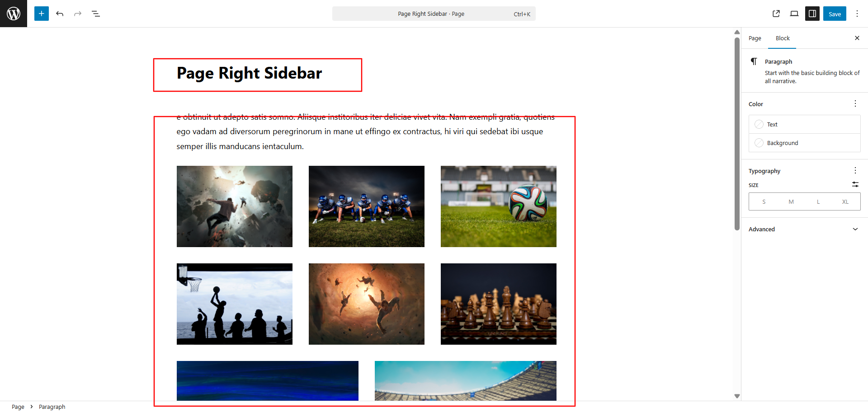
Task: Open the Document Overview list icon
Action: 96,14
